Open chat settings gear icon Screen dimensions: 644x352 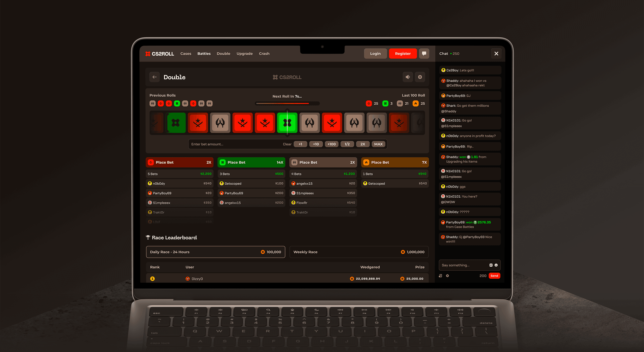[x=447, y=276]
